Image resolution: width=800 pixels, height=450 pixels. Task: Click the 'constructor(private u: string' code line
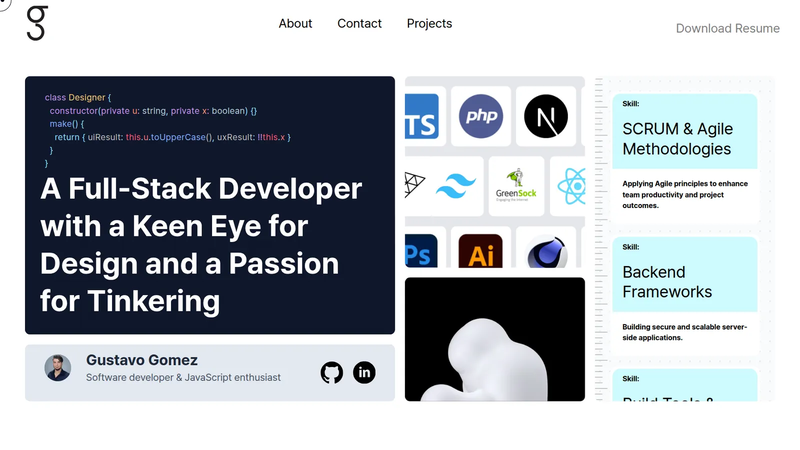click(x=153, y=111)
